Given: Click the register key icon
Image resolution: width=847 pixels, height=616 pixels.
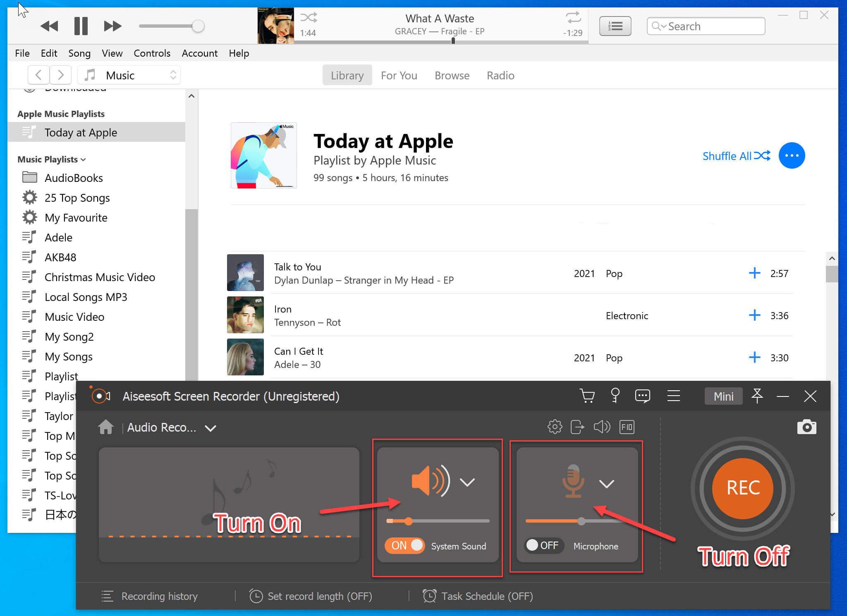Looking at the screenshot, I should click(615, 396).
